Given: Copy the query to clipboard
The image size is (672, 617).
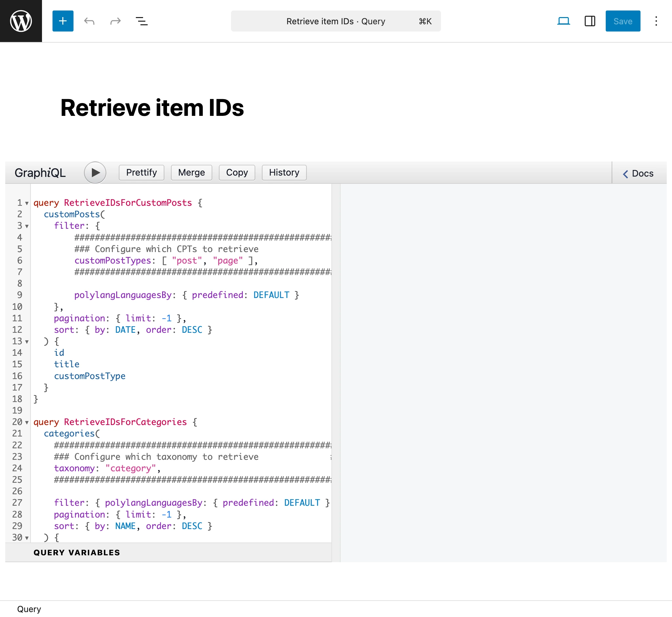Looking at the screenshot, I should 237,173.
